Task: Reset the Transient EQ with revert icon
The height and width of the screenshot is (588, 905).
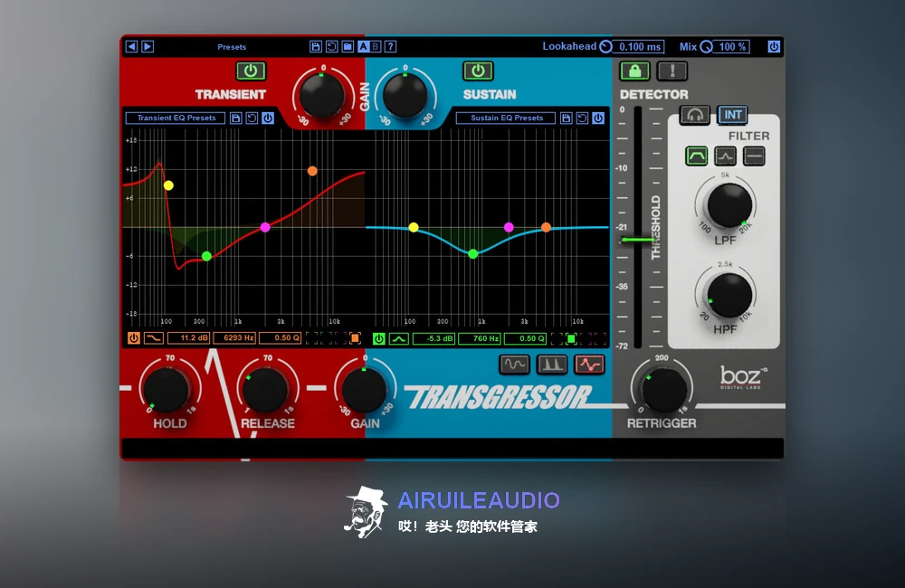Action: (252, 118)
